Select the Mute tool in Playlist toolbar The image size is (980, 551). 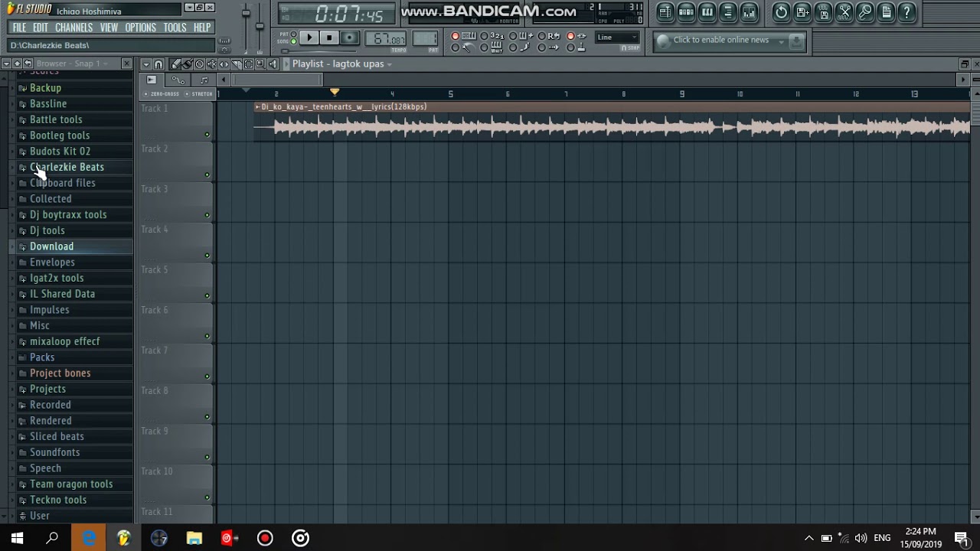(211, 64)
